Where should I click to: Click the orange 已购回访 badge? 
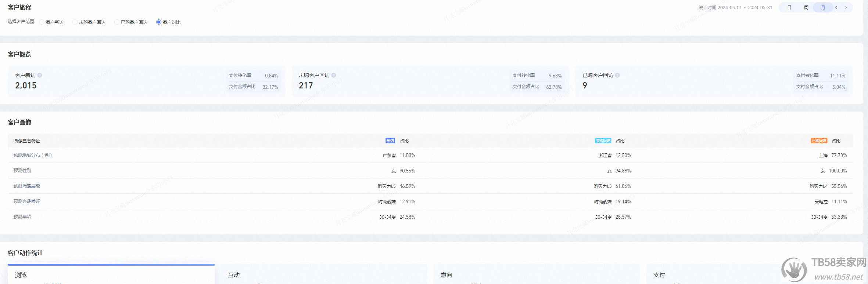coord(819,141)
